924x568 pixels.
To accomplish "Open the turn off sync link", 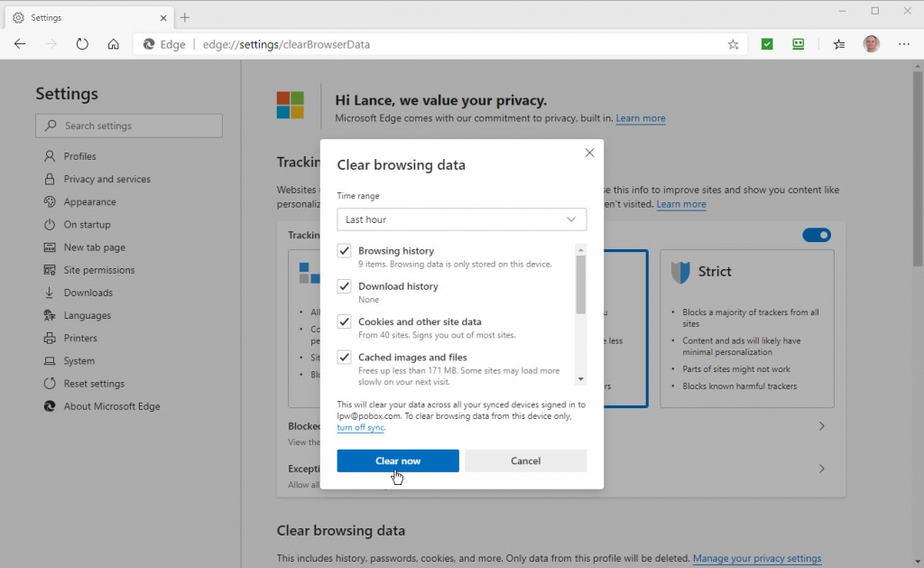I will coord(360,427).
